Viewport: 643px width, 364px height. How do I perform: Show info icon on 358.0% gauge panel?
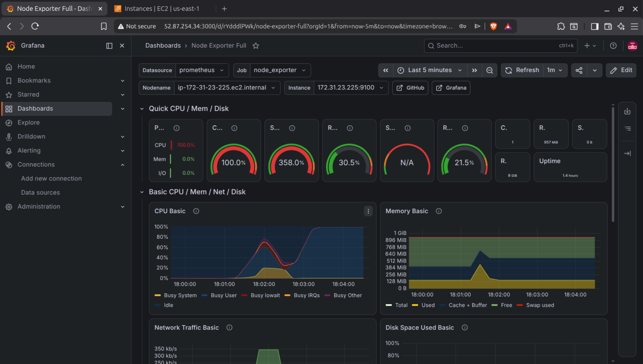[x=292, y=128]
